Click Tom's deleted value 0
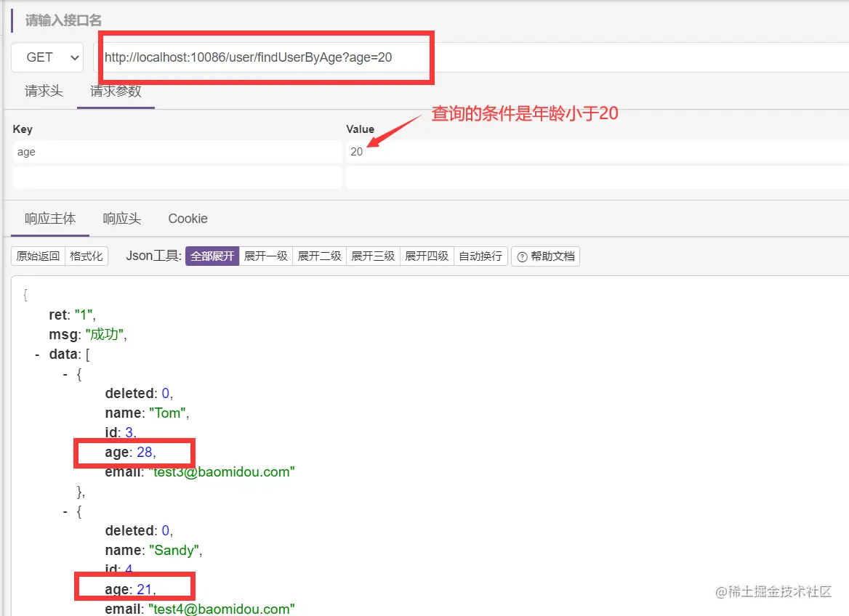The image size is (849, 616). tap(166, 394)
